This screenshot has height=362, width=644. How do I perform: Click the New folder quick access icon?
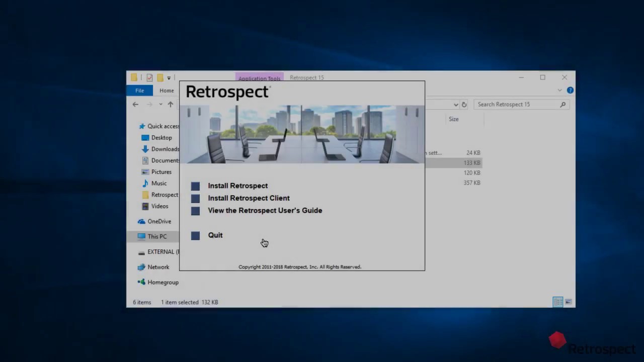(x=160, y=77)
